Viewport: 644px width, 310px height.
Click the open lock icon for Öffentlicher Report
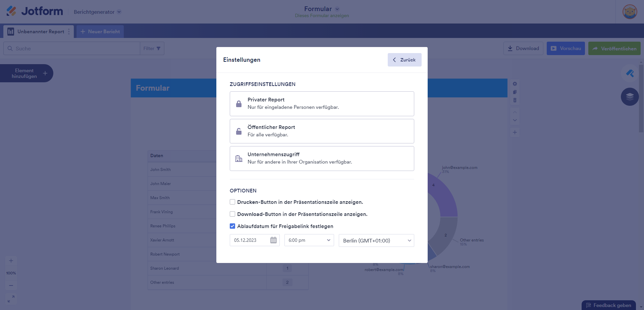[x=239, y=131]
